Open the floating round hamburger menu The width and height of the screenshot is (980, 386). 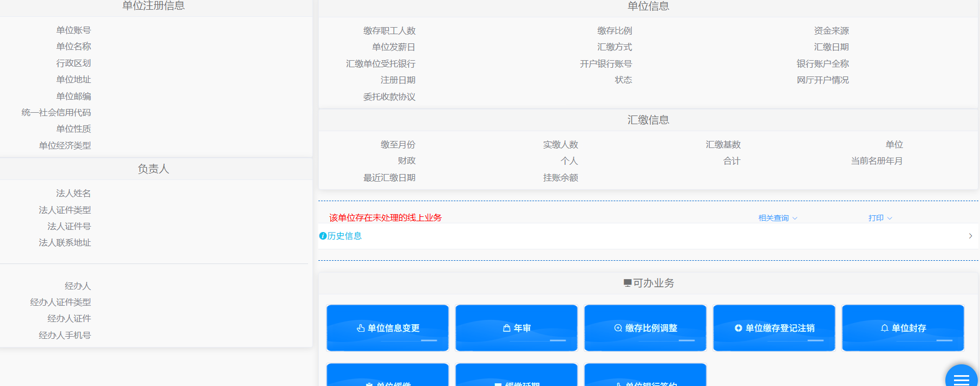click(x=961, y=379)
